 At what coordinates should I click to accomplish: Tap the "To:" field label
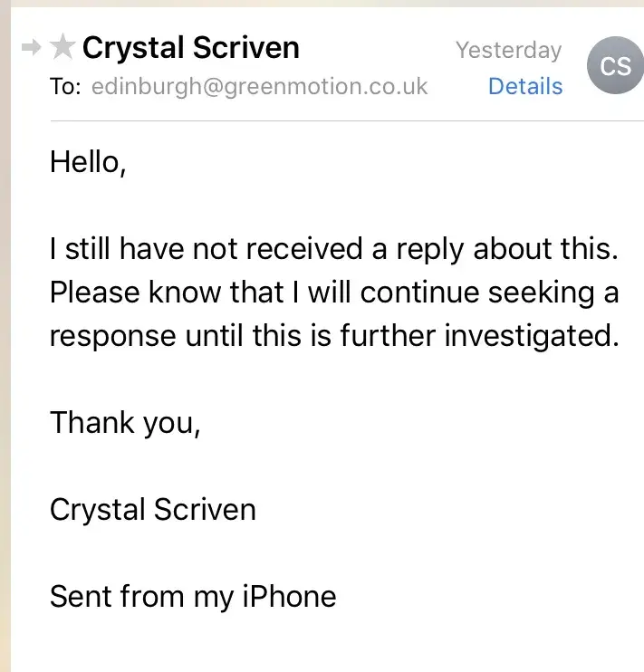pos(66,87)
